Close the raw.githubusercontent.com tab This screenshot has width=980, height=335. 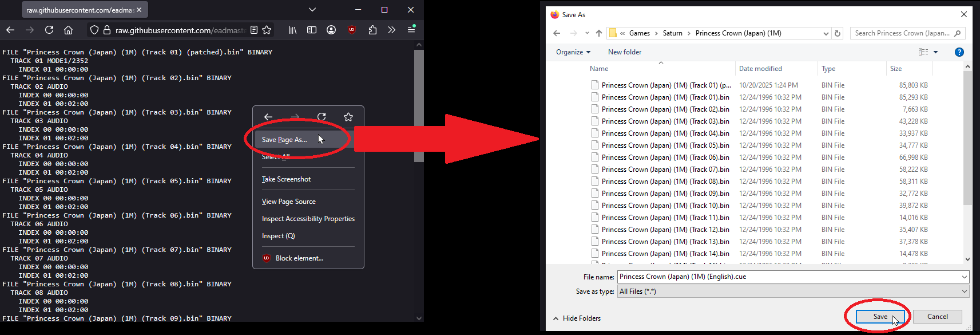point(139,10)
